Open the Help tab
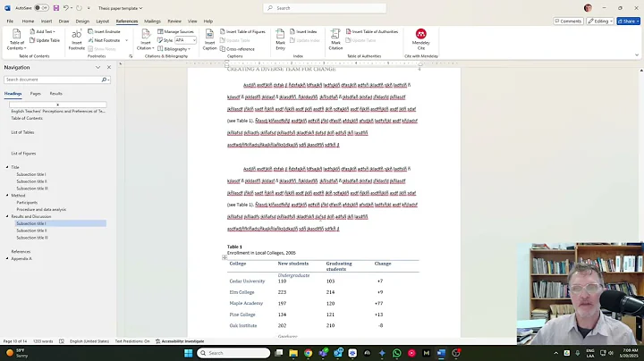 (x=208, y=21)
